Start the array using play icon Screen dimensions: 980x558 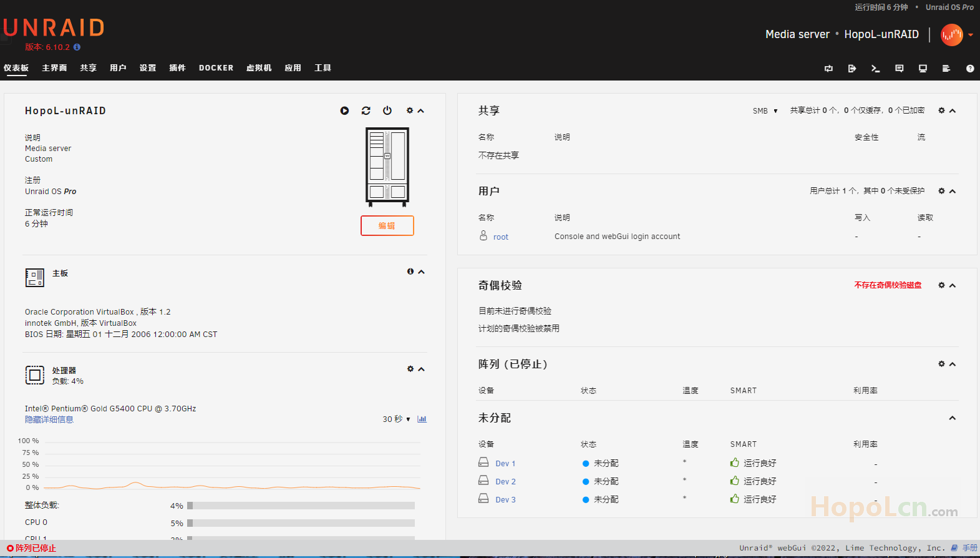[x=344, y=110]
